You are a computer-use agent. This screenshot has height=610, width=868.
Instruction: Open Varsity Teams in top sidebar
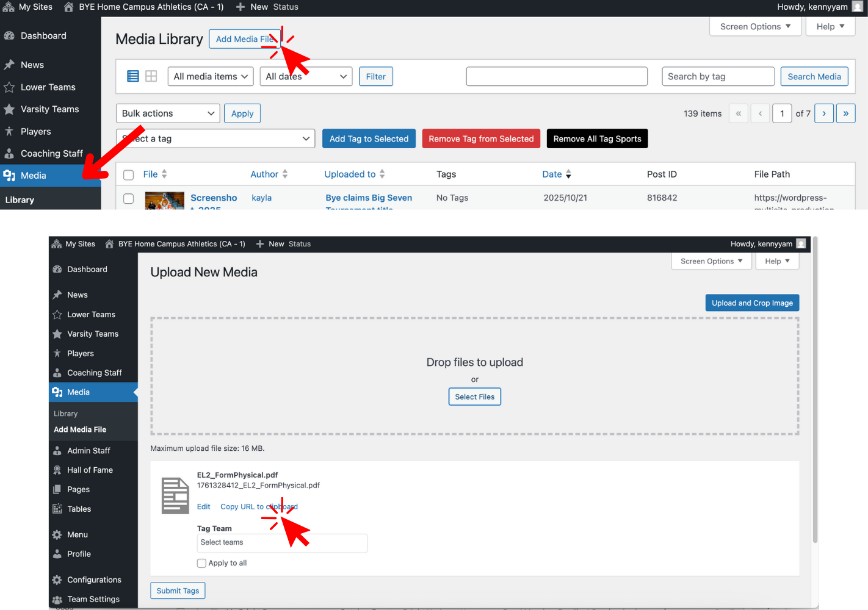49,109
